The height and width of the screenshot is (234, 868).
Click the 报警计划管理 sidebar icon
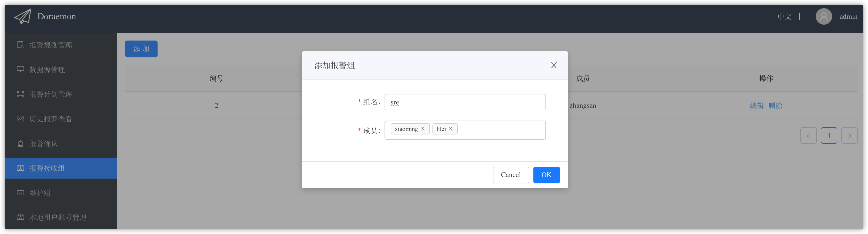pyautogui.click(x=20, y=94)
